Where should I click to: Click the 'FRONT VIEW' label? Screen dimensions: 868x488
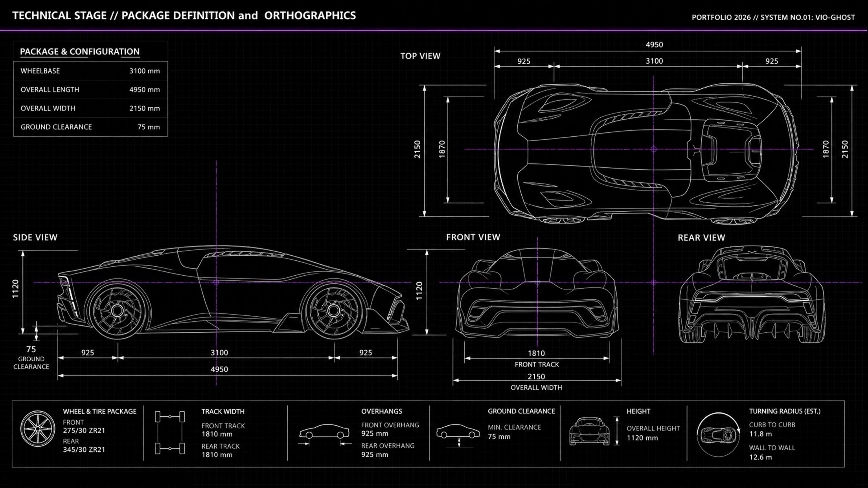coord(473,237)
